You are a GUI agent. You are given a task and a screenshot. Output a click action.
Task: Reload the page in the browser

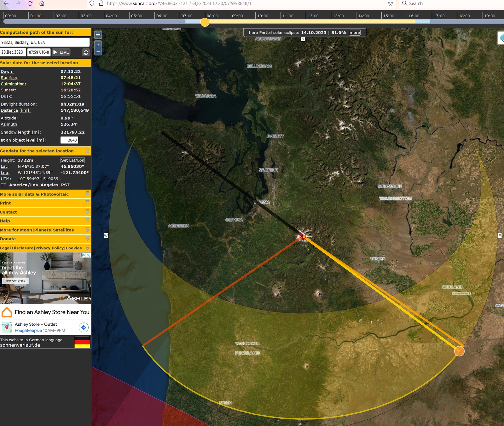point(30,3)
